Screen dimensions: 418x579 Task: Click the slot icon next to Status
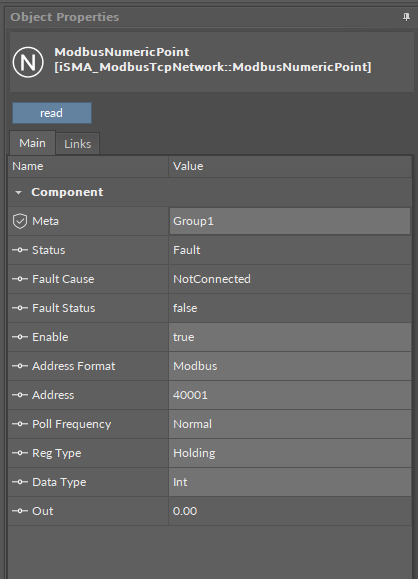20,250
